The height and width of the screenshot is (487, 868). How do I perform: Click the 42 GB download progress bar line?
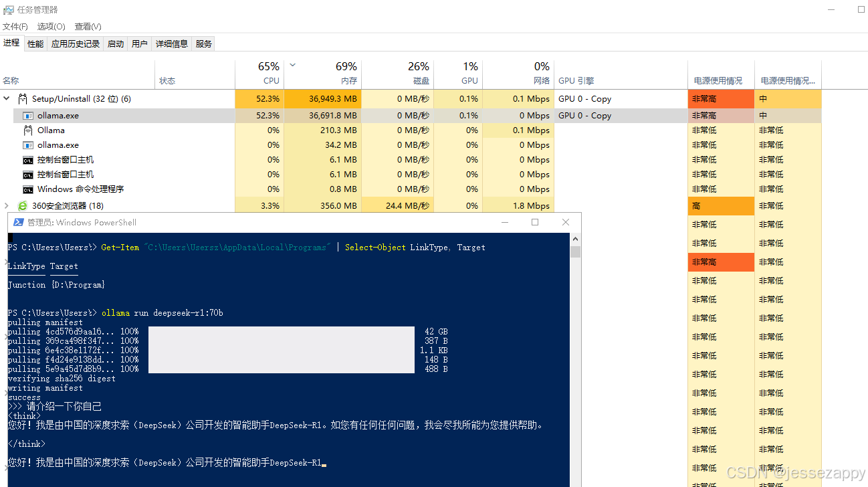tap(227, 332)
